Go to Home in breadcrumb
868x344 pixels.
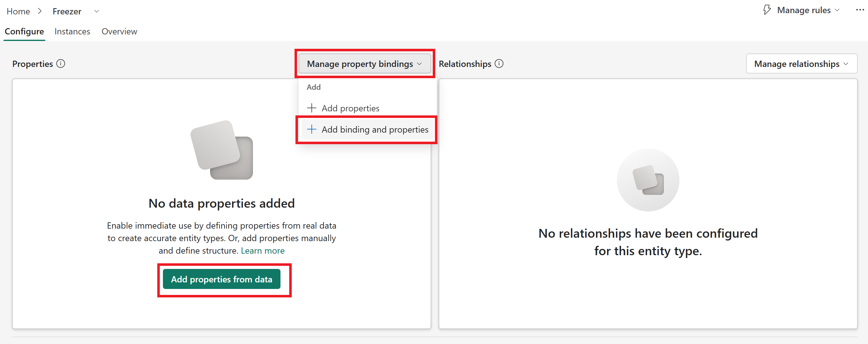[x=18, y=12]
